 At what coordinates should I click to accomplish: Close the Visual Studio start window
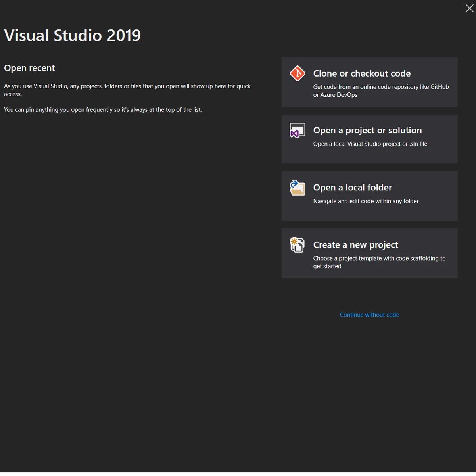pos(469,8)
